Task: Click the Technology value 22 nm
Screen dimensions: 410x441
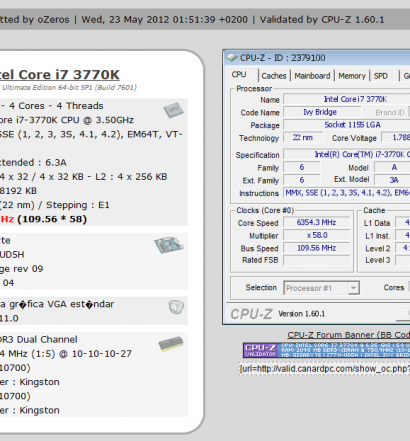Action: (303, 137)
